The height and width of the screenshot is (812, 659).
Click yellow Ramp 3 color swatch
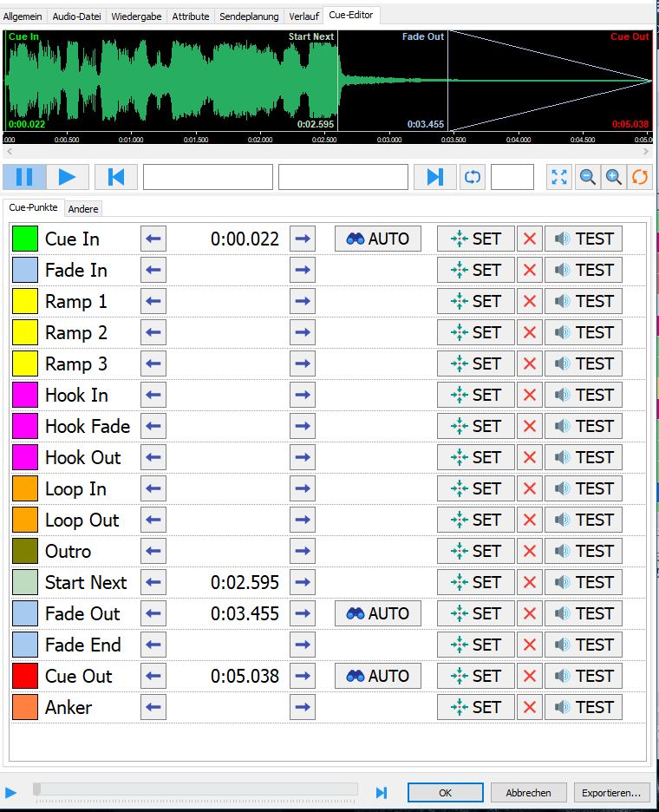[x=25, y=363]
